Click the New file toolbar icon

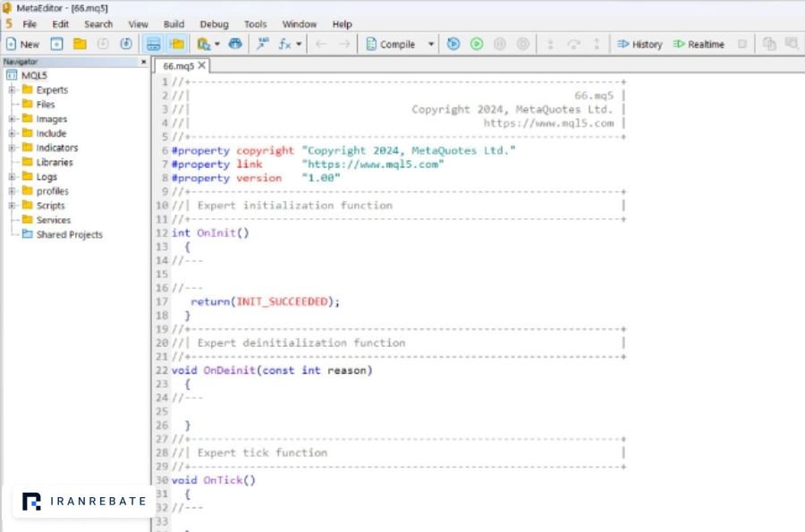[x=22, y=44]
